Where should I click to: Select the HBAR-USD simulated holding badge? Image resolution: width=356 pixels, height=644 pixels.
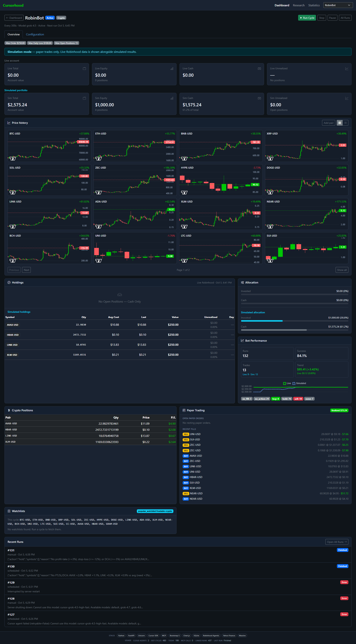point(12,335)
